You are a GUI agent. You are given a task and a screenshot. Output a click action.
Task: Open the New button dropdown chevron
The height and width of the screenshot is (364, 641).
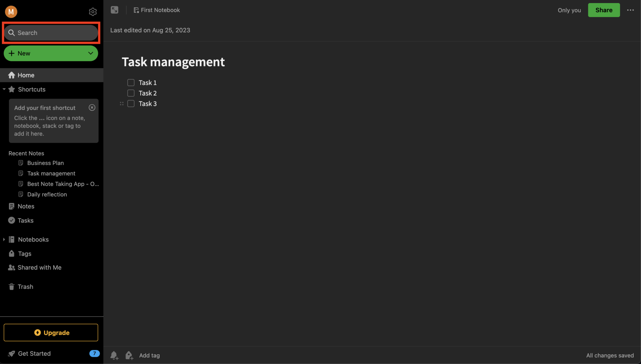tap(90, 53)
